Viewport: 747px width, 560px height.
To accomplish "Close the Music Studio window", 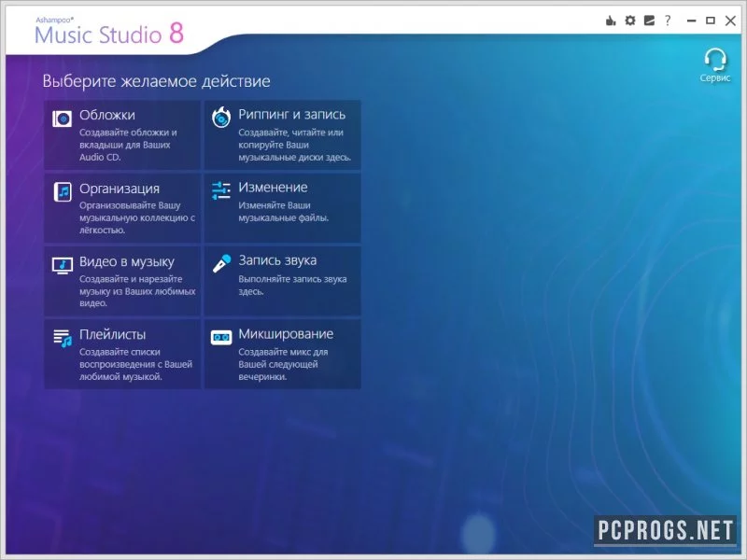I will [730, 21].
